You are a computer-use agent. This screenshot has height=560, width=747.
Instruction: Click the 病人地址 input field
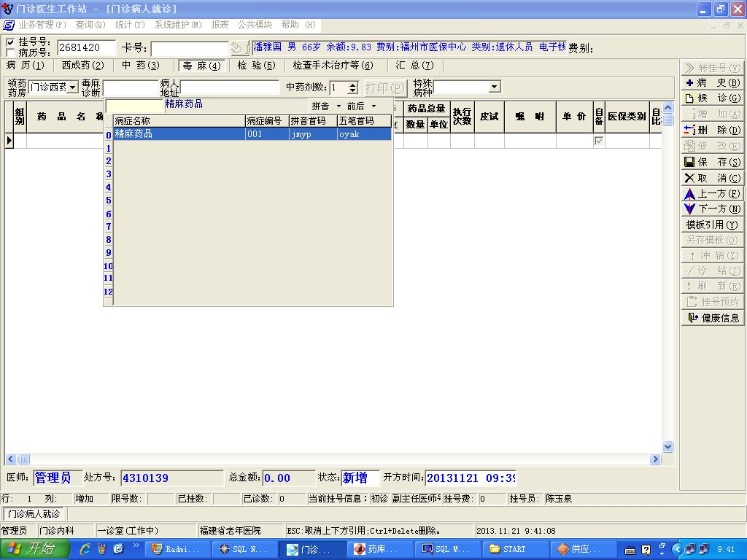230,87
